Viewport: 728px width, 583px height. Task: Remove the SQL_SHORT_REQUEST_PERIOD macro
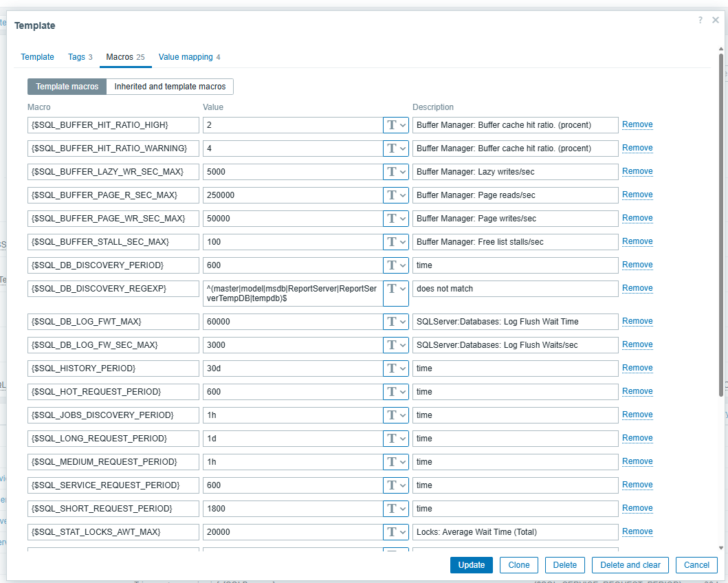point(637,508)
